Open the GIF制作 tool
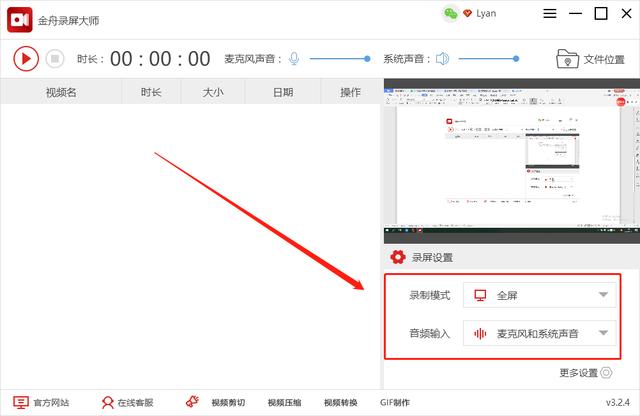The height and width of the screenshot is (416, 640). [394, 403]
